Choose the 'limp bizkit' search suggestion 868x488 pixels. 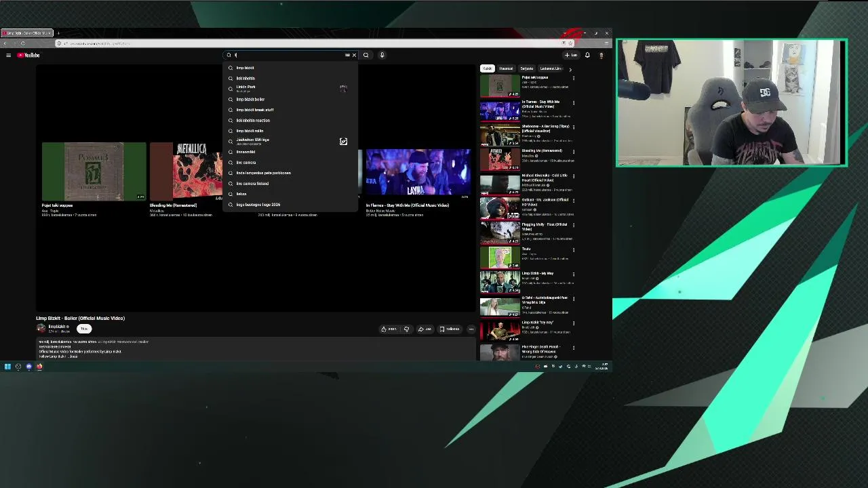(290, 68)
